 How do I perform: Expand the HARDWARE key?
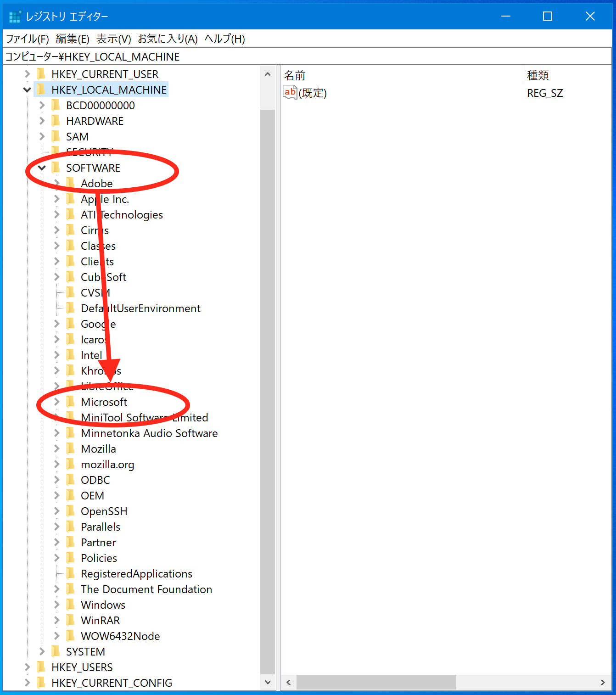tap(42, 121)
